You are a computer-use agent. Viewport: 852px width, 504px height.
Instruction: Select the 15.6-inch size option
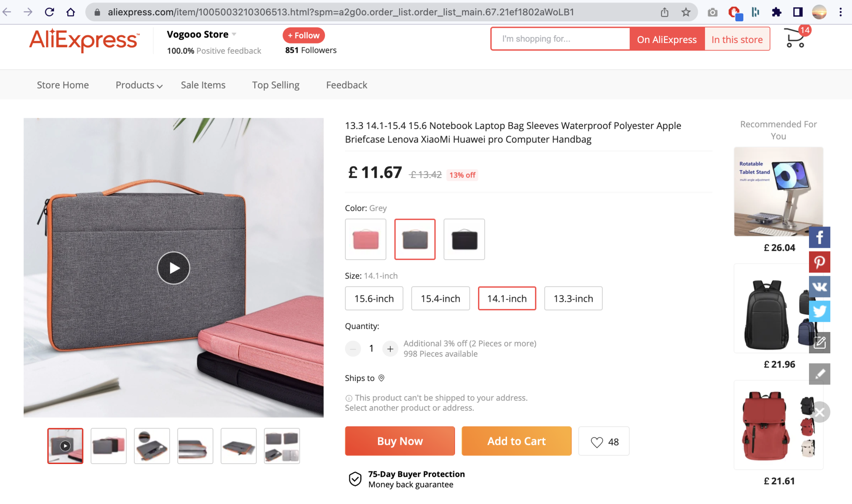click(374, 298)
